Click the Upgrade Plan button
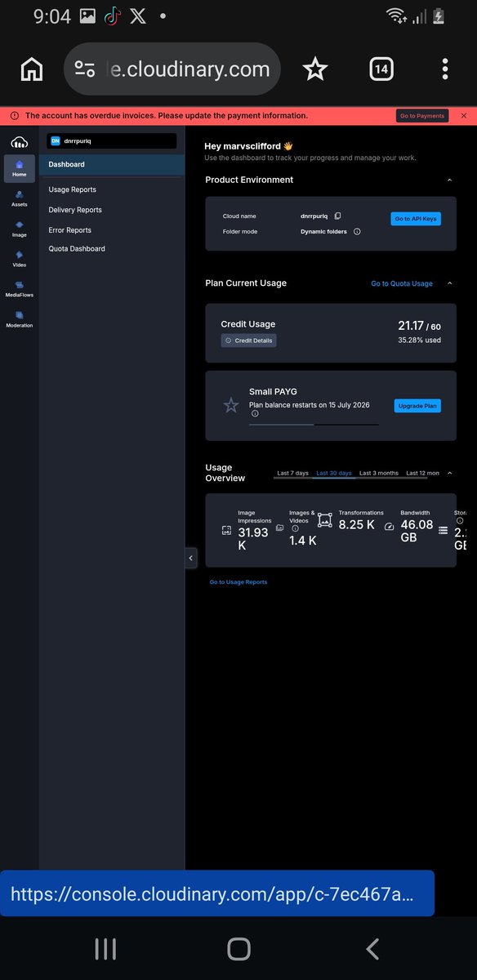 coord(417,406)
